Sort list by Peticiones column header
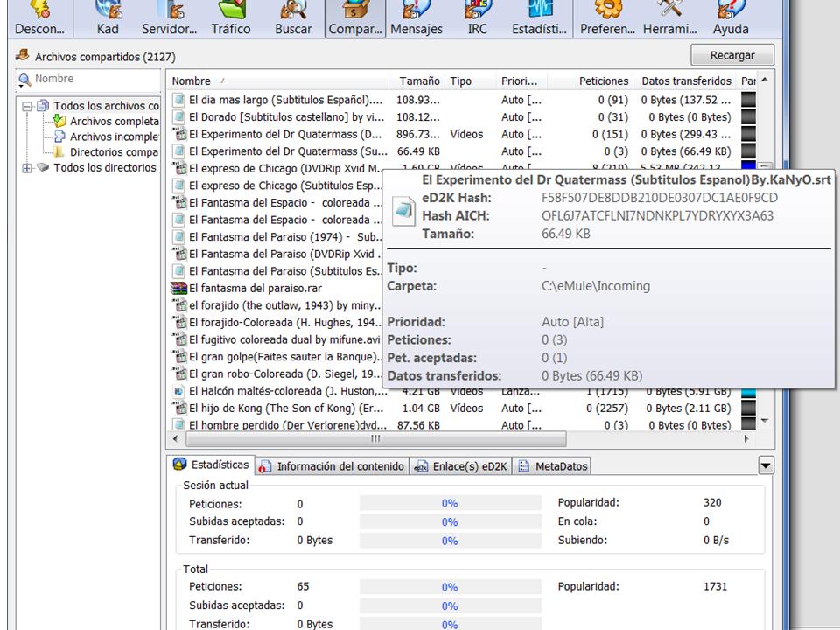840x630 pixels. (x=591, y=80)
